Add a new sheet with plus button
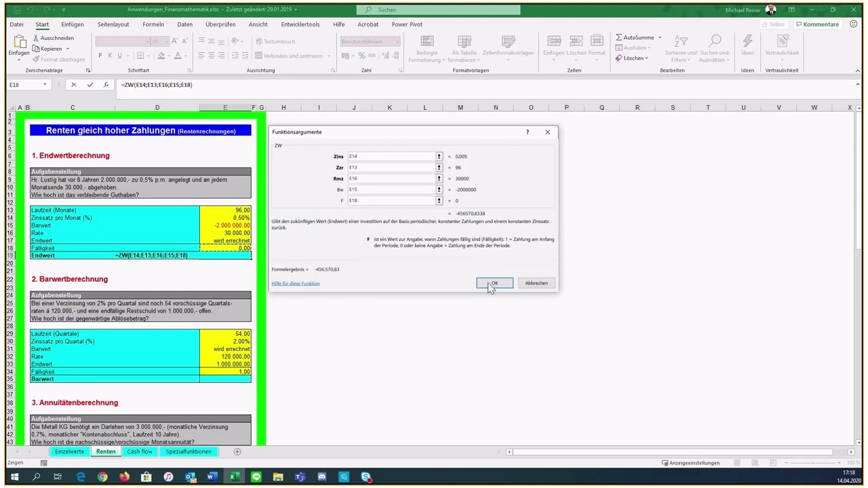Screen dimensions: 868x488 [237, 451]
